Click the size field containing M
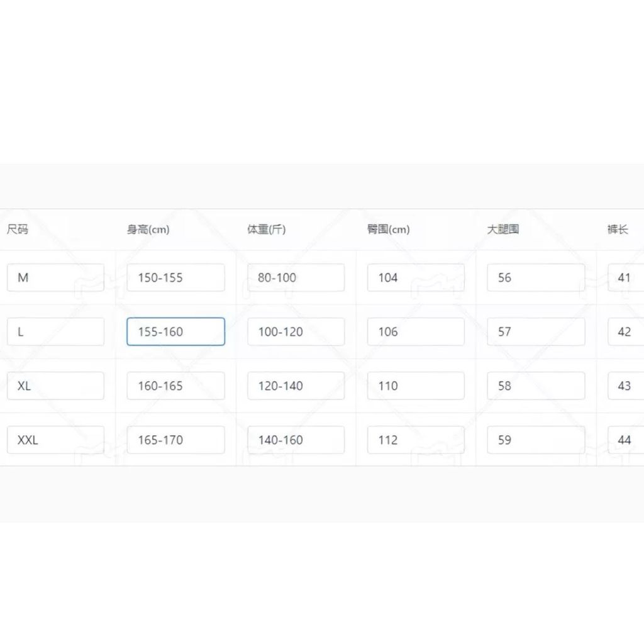644x644 pixels. 55,277
